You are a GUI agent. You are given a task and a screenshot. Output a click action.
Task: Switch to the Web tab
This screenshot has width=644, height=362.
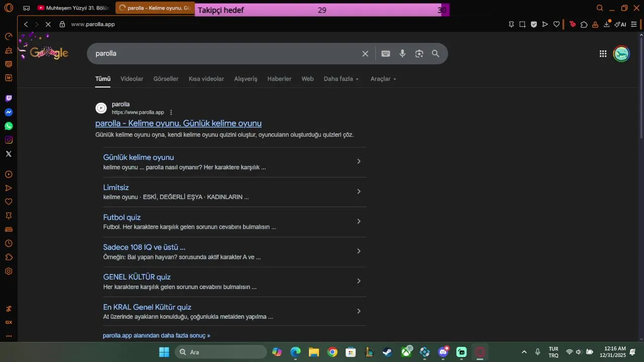click(307, 79)
